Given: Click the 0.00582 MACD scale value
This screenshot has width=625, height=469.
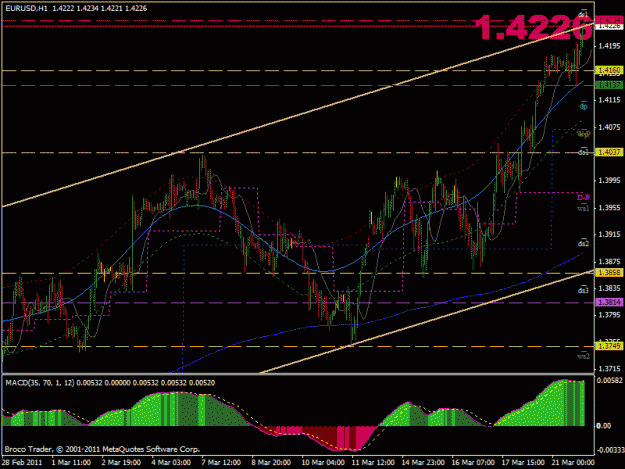Looking at the screenshot, I should [x=609, y=381].
